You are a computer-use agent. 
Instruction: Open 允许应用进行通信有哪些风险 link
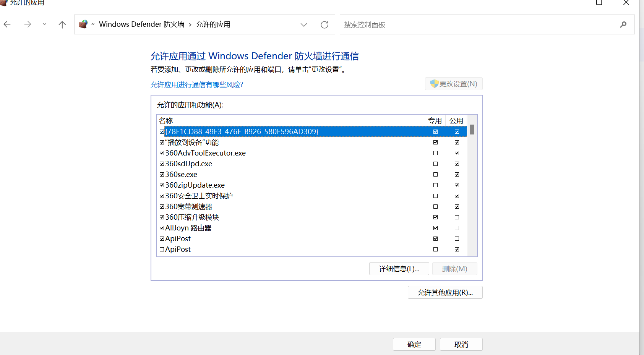pyautogui.click(x=197, y=84)
